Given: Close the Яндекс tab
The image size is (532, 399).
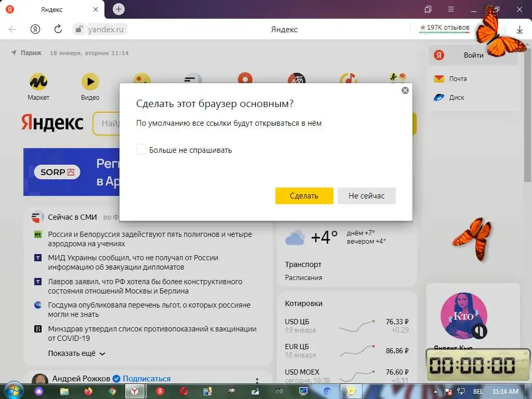Looking at the screenshot, I should point(96,9).
